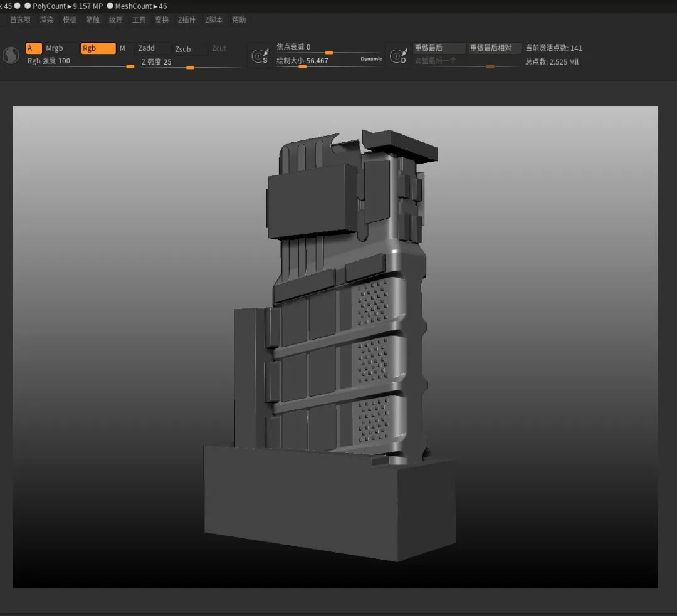The height and width of the screenshot is (616, 677).
Task: Click the PolyCount indicator dot
Action: (x=28, y=6)
